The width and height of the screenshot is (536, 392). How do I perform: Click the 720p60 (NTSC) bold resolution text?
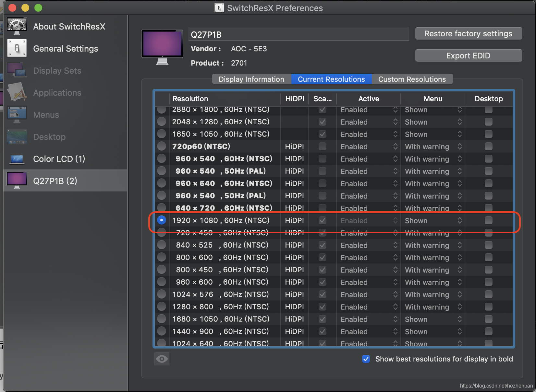click(x=201, y=146)
